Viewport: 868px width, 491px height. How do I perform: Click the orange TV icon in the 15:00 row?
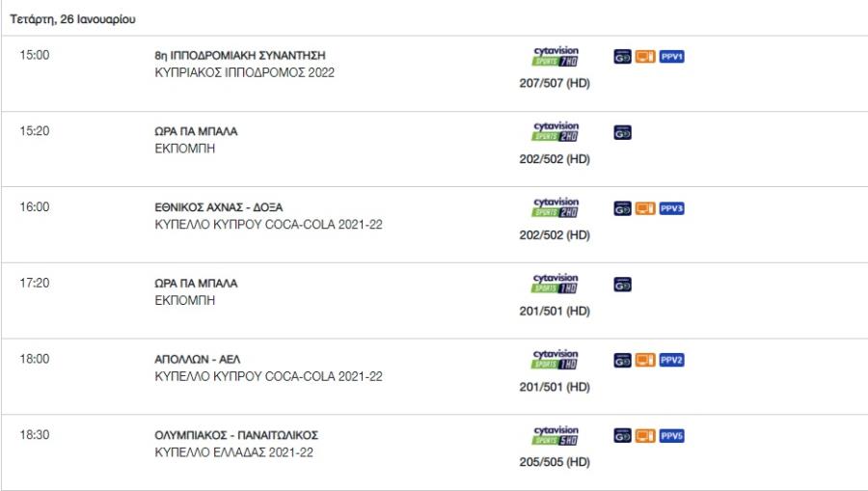pyautogui.click(x=645, y=57)
